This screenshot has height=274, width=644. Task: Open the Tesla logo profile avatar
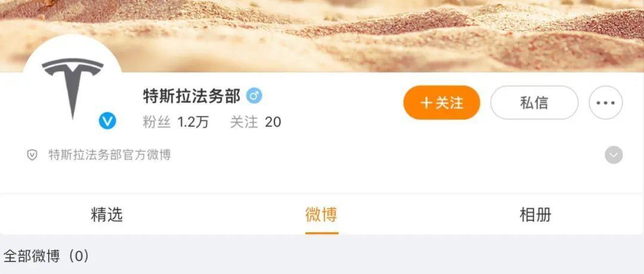coord(72,84)
